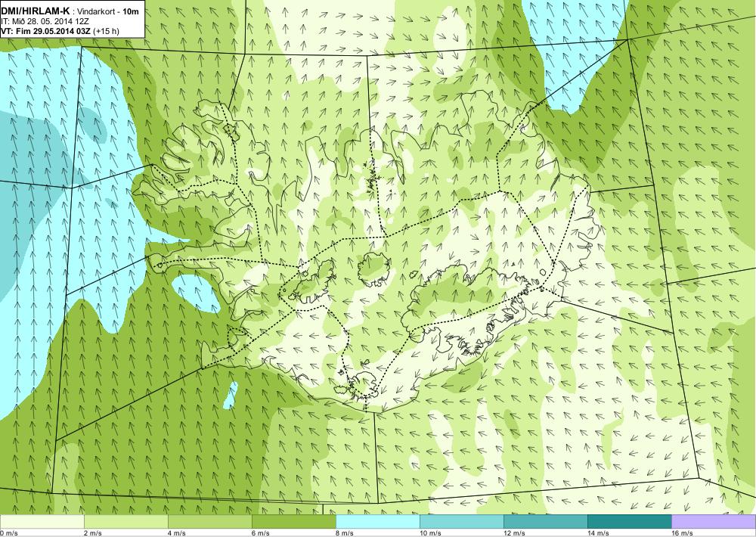Click the turquoise 10–12 m/s legend swatch
The height and width of the screenshot is (537, 756).
point(461,522)
